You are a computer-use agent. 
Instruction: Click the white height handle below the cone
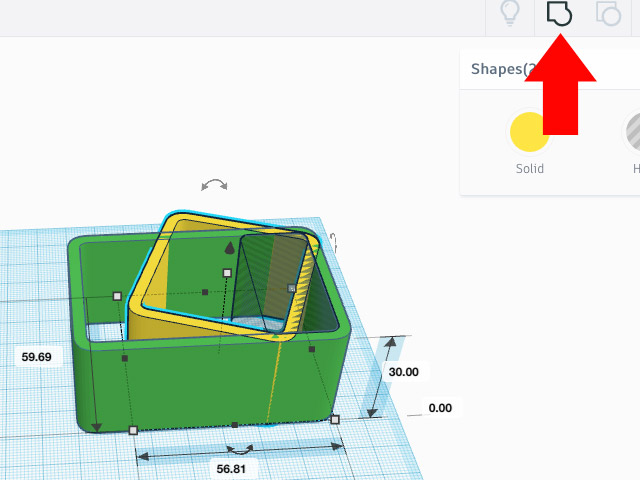point(227,272)
